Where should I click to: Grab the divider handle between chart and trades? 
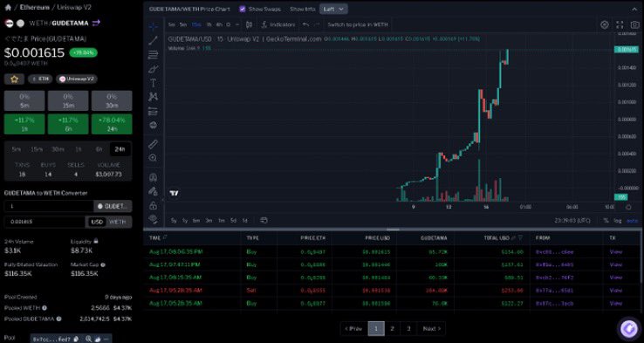coord(393,230)
